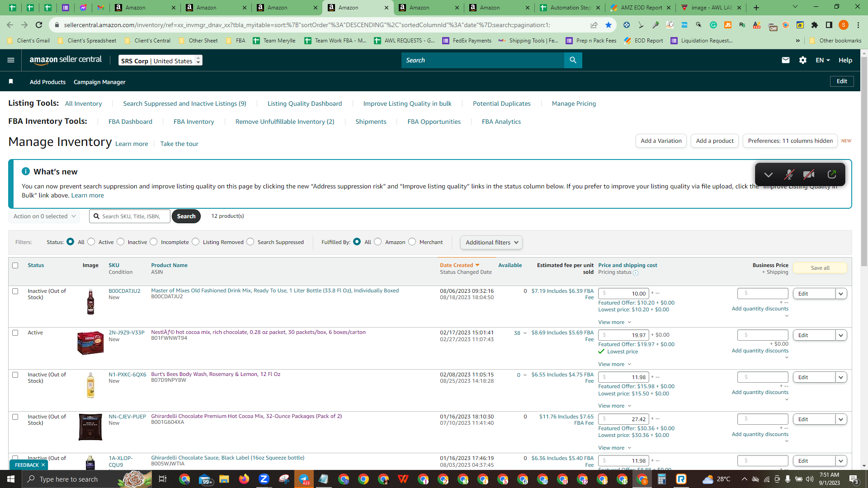Check the Ghirardelli Hot Cocoa Mix row checkbox
Image resolution: width=868 pixels, height=488 pixels.
click(x=15, y=417)
